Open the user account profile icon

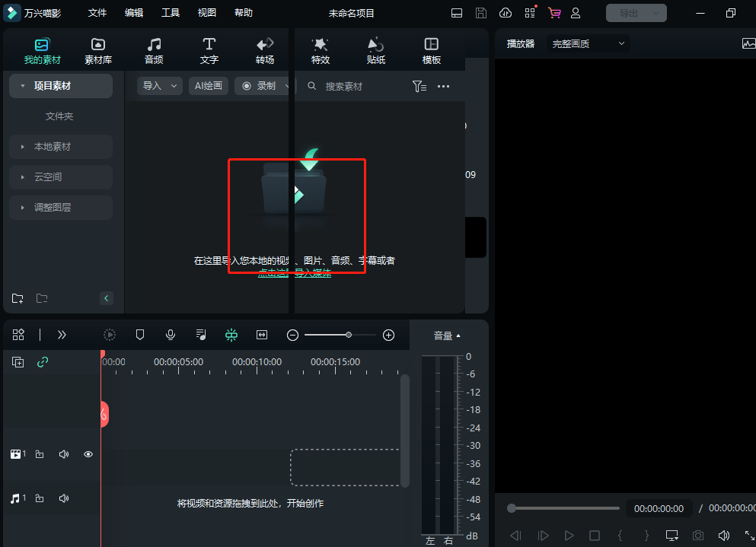coord(576,13)
